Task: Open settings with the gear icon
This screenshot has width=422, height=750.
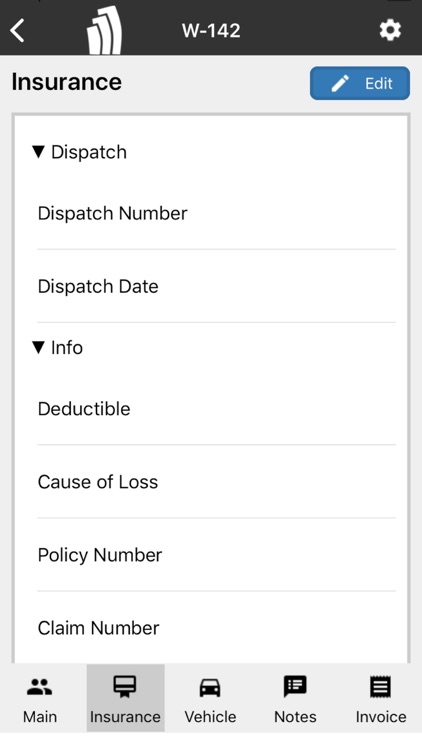Action: coord(390,30)
